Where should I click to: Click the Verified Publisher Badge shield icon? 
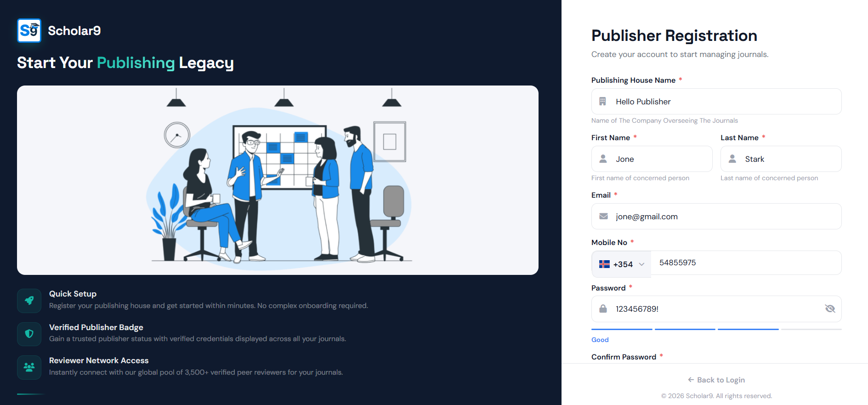click(29, 334)
